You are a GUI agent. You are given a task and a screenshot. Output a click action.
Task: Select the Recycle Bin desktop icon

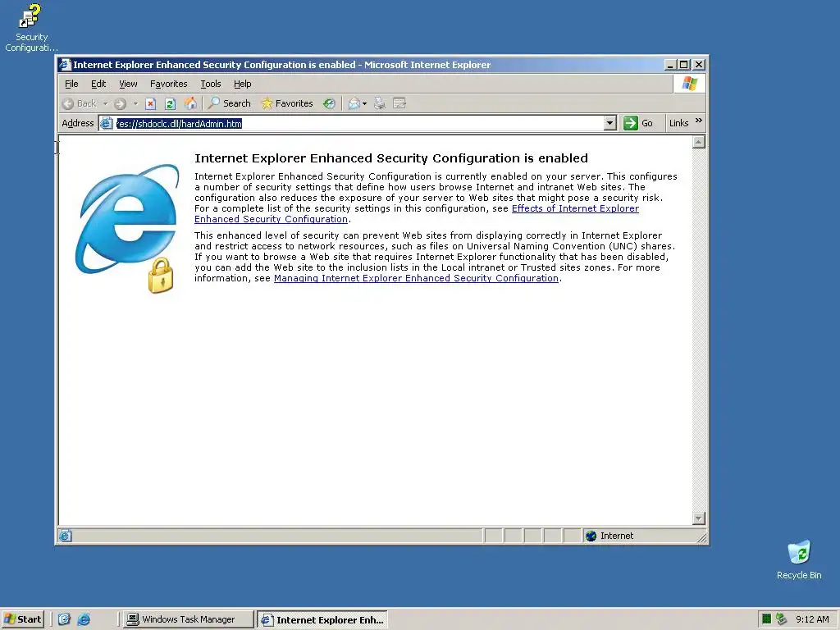[799, 559]
